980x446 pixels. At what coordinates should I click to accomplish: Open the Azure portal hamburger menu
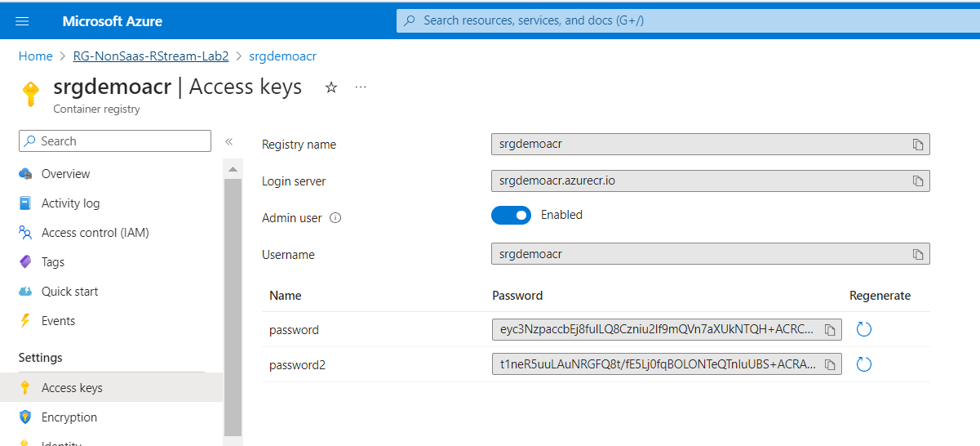click(x=22, y=20)
